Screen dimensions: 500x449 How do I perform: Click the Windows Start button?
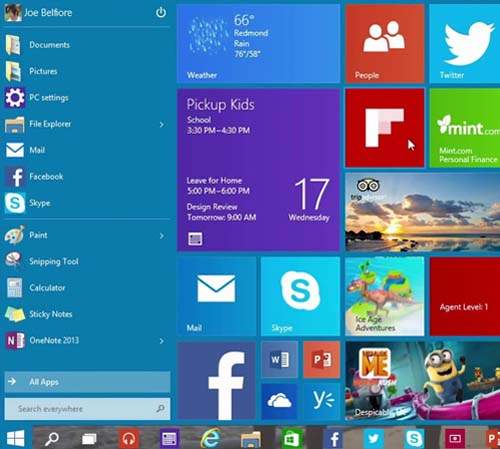tap(15, 438)
